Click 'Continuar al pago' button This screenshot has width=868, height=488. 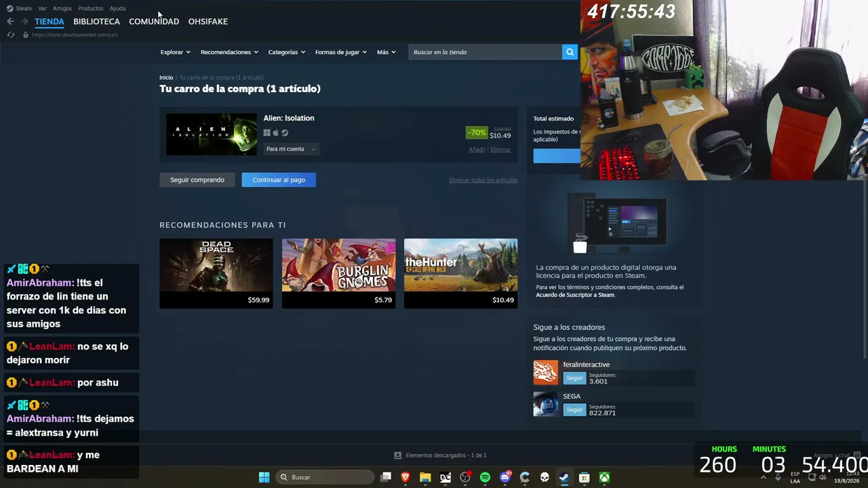pyautogui.click(x=279, y=180)
